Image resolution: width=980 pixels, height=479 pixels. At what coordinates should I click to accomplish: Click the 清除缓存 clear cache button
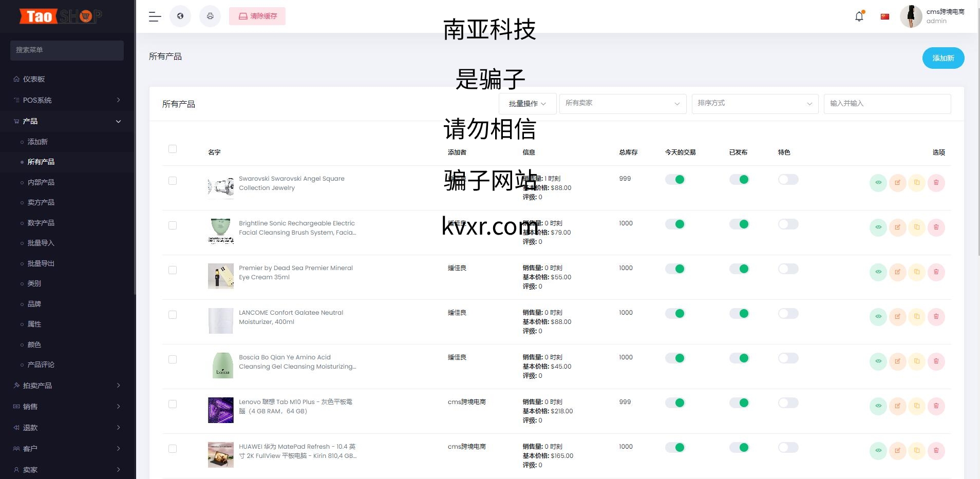[257, 16]
